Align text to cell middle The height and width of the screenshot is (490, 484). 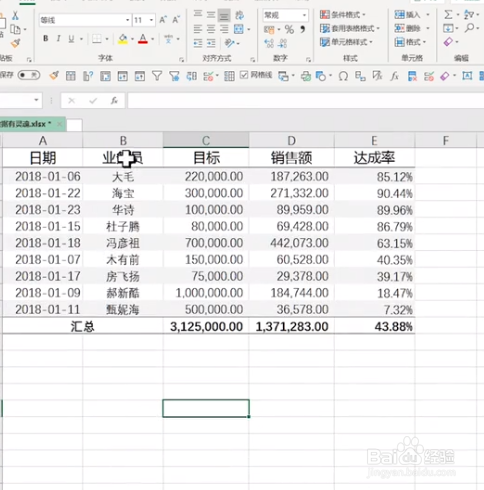point(211,15)
